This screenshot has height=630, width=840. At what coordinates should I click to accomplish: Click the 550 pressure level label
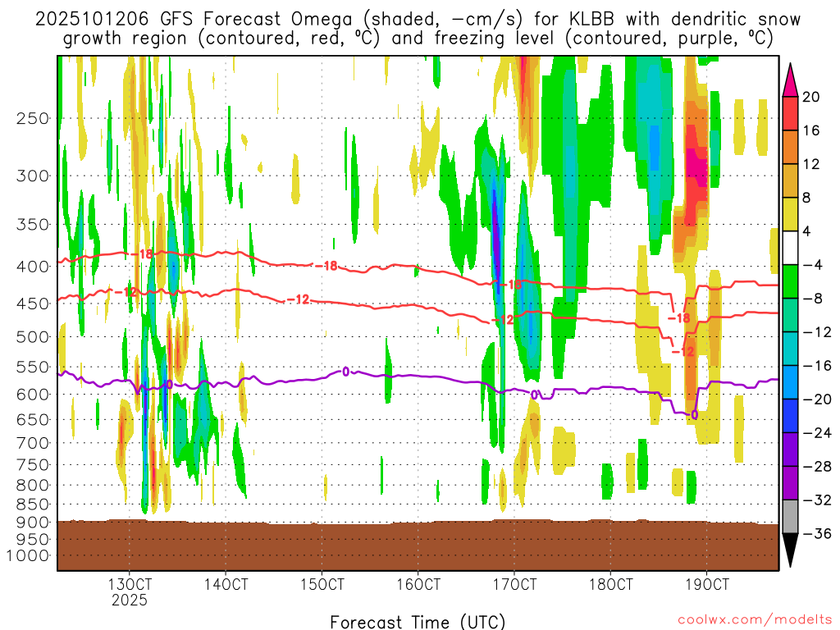33,367
